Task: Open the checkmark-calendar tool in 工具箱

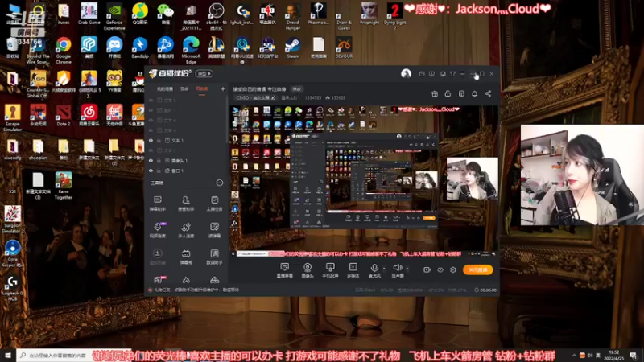Action: [x=214, y=203]
